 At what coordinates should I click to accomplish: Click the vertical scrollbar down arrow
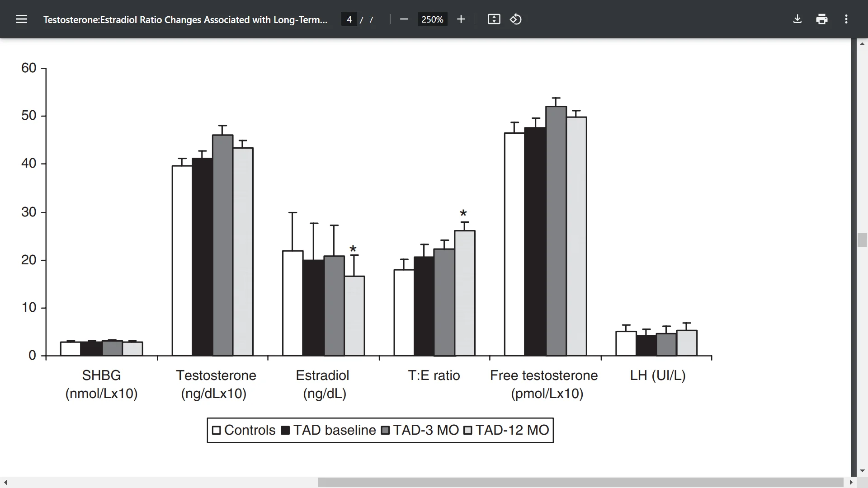pyautogui.click(x=862, y=471)
